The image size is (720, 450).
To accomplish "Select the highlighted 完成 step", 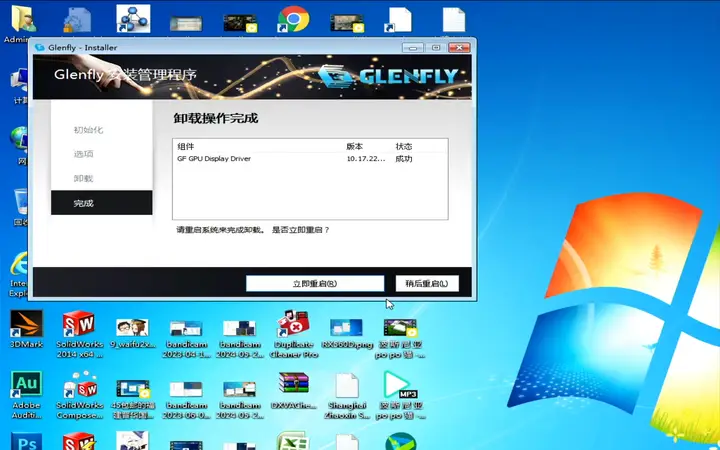I will click(101, 202).
